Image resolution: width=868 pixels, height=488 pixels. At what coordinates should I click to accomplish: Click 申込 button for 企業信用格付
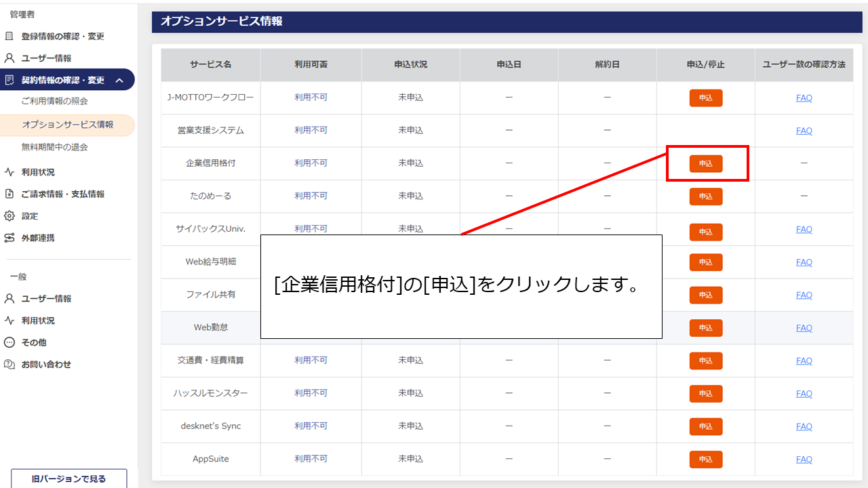[x=706, y=163]
